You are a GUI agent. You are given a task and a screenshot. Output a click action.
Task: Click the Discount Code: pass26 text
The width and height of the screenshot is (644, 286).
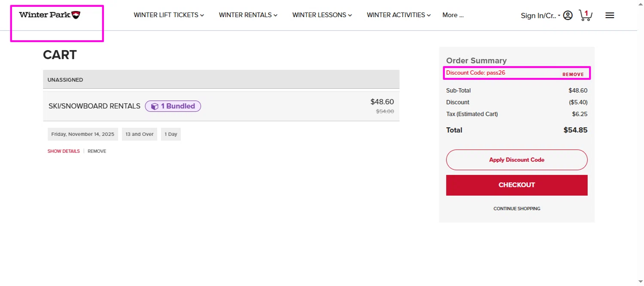click(x=476, y=73)
